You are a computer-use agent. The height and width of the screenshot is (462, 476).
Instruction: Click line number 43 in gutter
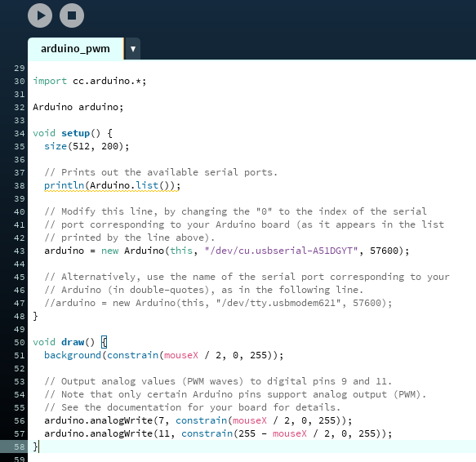tap(20, 251)
